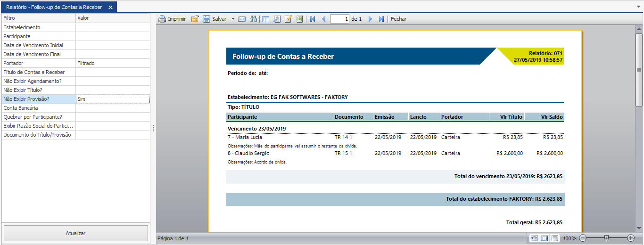Open report file with folder icon

pos(195,19)
